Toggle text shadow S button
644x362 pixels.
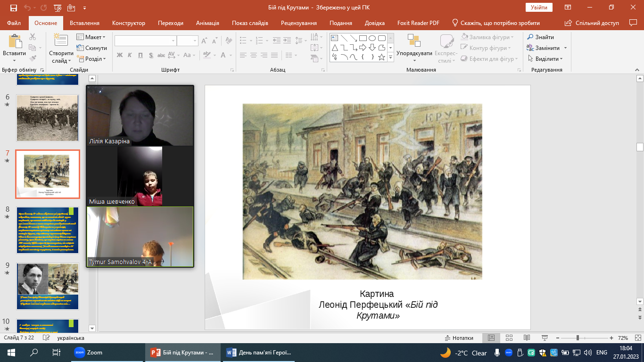click(x=151, y=55)
